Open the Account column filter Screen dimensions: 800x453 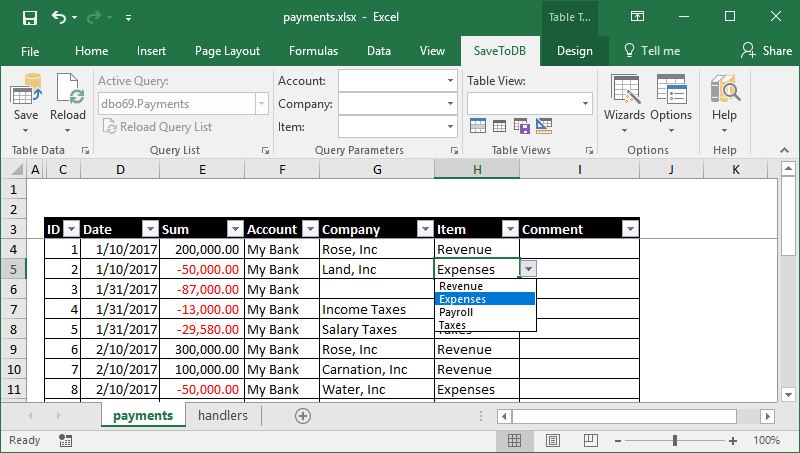[310, 229]
